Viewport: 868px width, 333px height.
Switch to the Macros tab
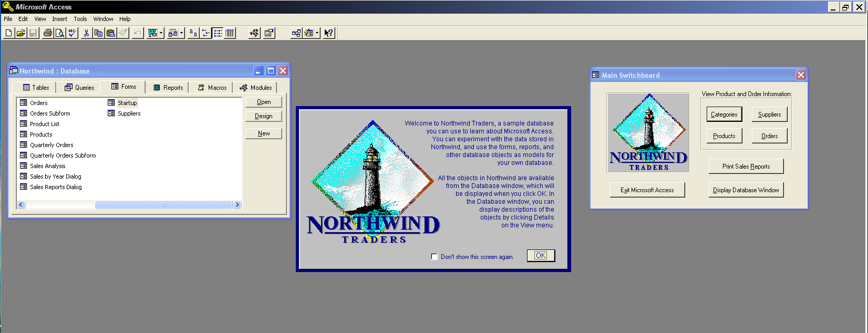click(212, 88)
